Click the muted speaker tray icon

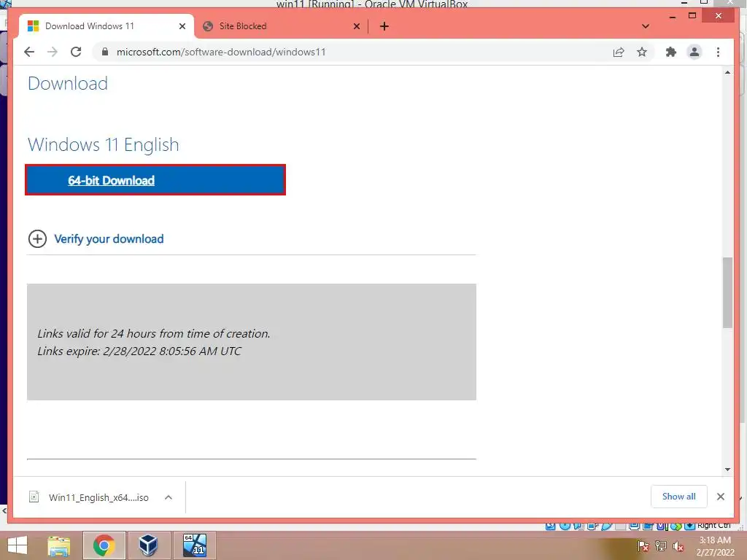click(x=678, y=546)
